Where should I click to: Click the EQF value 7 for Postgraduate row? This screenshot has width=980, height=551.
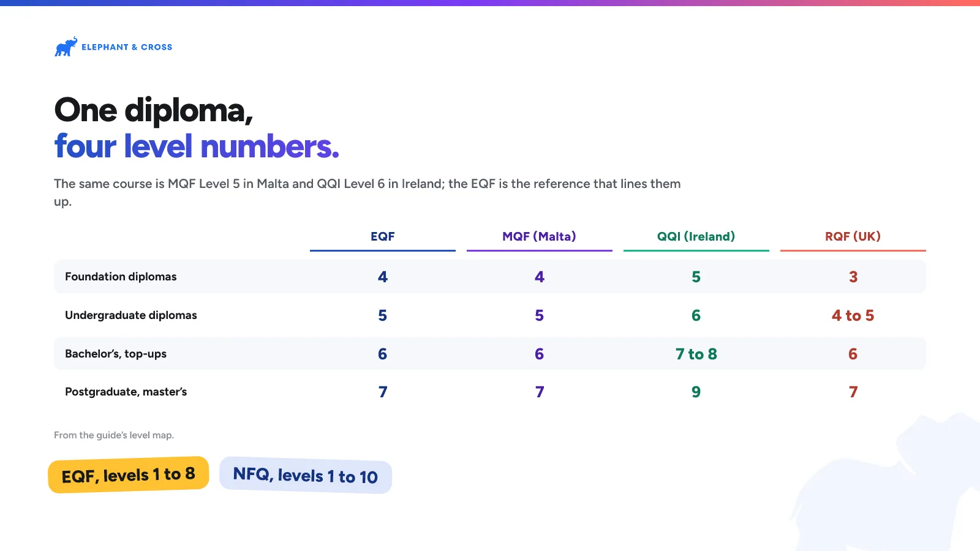point(383,392)
